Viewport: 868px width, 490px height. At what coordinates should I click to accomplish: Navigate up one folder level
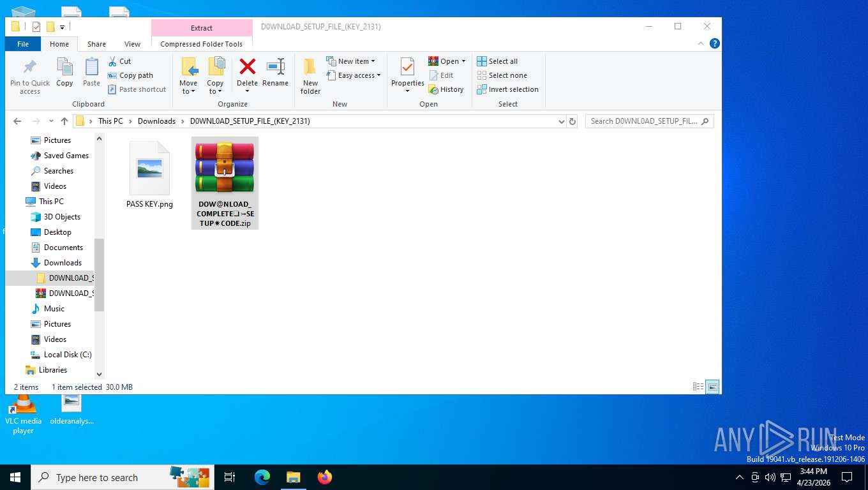(x=64, y=121)
